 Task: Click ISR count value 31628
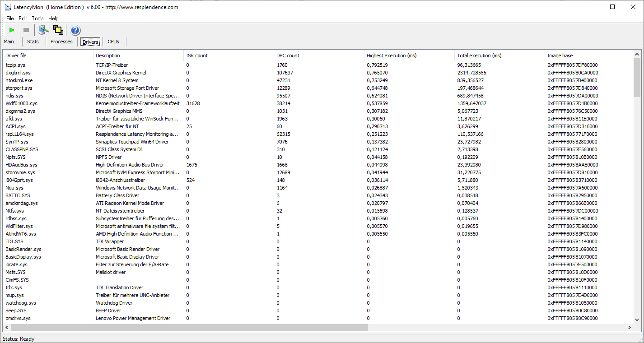click(x=193, y=103)
